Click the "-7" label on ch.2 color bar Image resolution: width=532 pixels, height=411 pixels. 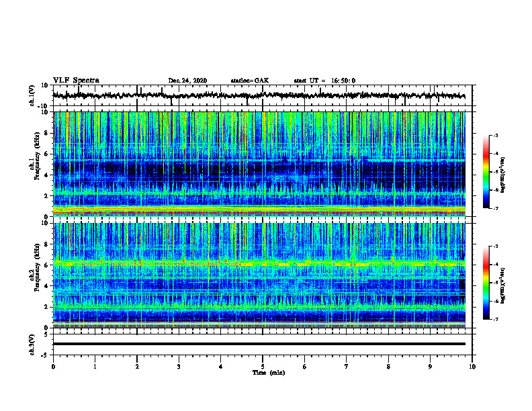pyautogui.click(x=496, y=319)
